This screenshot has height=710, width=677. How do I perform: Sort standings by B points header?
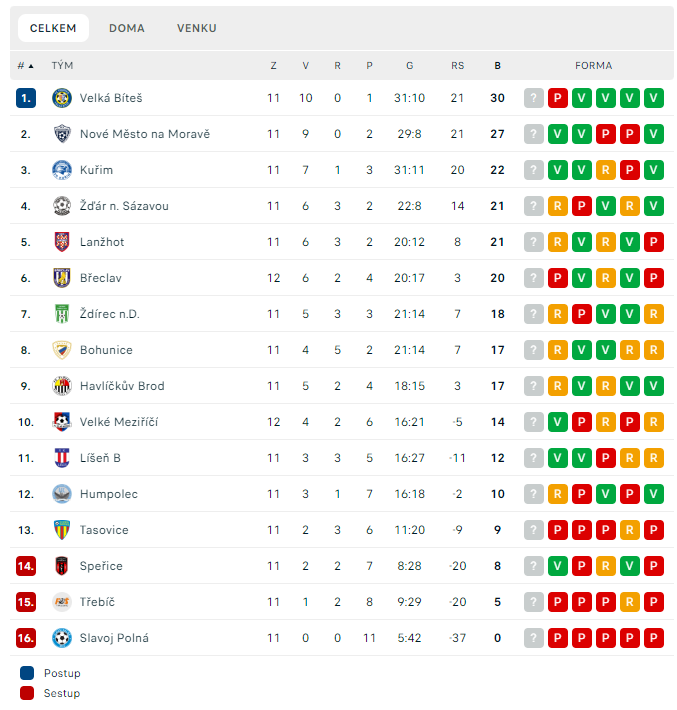point(497,66)
